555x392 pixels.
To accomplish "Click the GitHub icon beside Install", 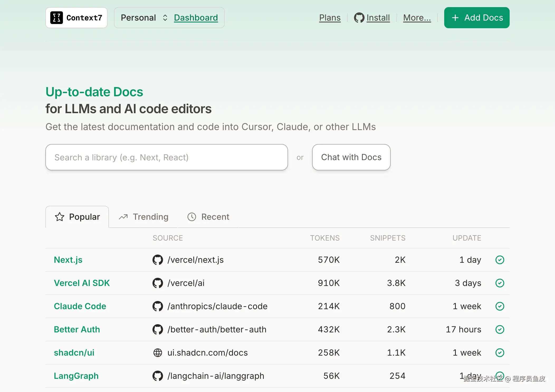I will point(359,18).
